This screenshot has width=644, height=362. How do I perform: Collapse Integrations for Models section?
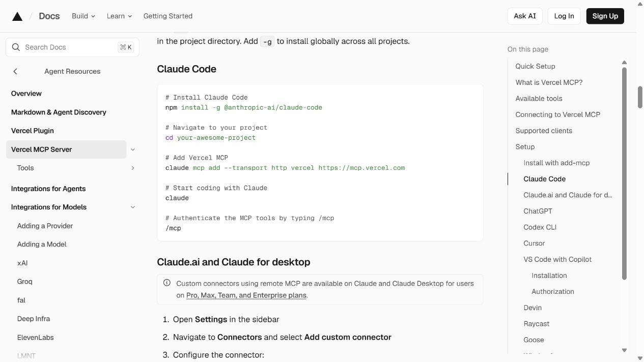point(133,207)
